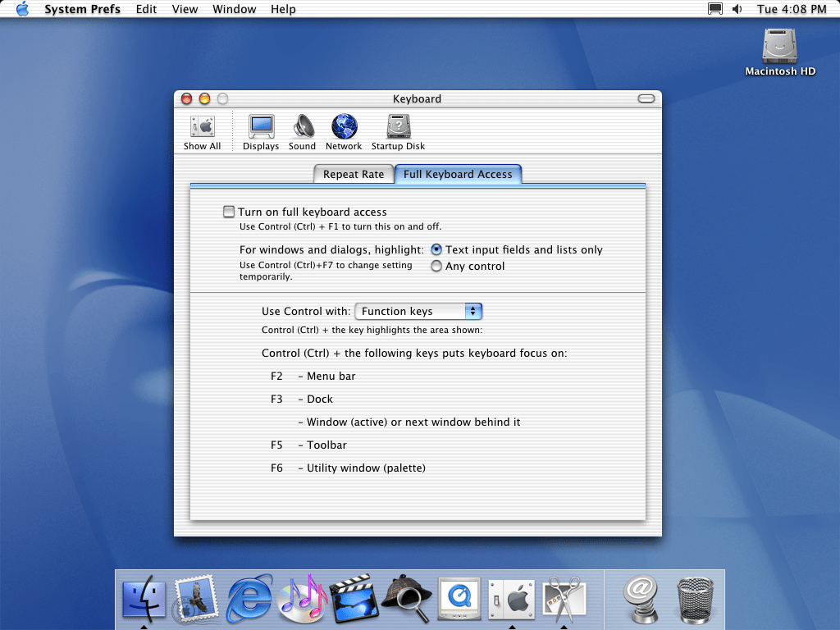Image resolution: width=840 pixels, height=630 pixels.
Task: Click the Show All preferences icon
Action: pos(202,132)
